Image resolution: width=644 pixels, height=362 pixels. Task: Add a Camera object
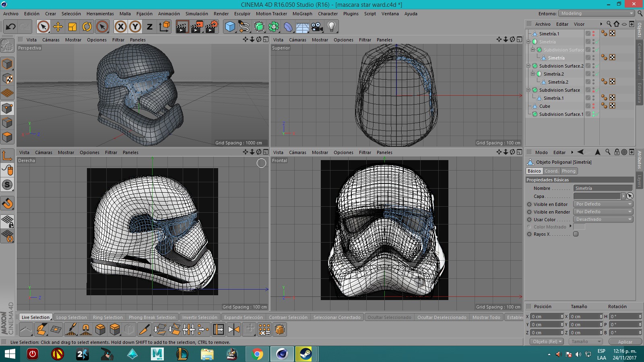point(317,27)
